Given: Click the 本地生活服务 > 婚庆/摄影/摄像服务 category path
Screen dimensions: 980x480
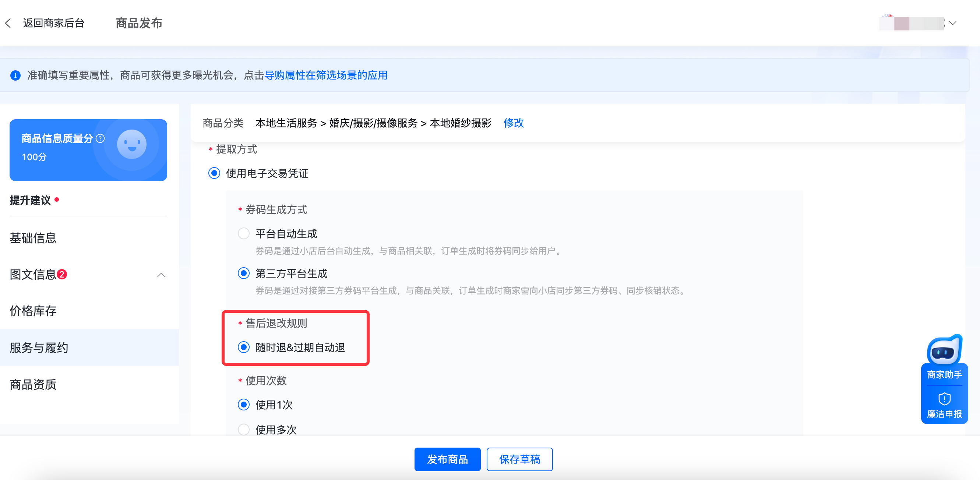Looking at the screenshot, I should click(374, 123).
